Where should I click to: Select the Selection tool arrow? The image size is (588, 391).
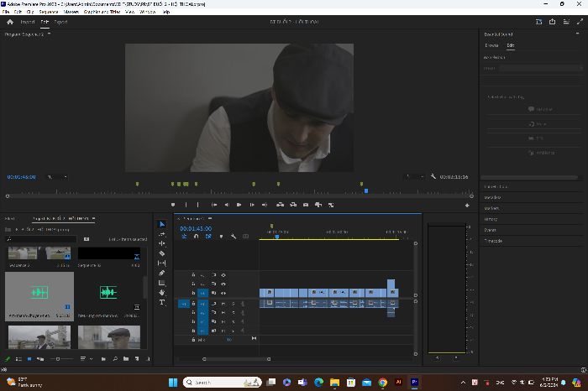click(x=162, y=224)
